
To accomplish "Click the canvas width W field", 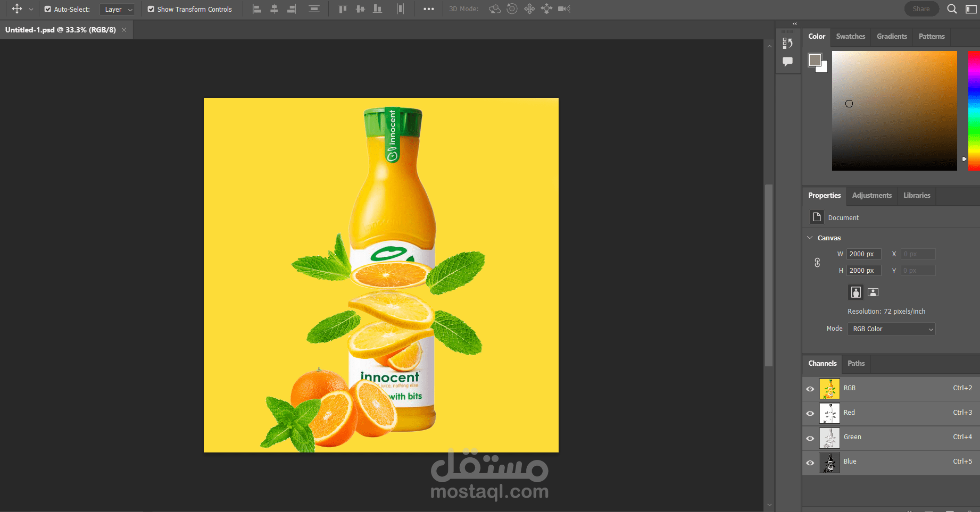I will click(x=864, y=254).
